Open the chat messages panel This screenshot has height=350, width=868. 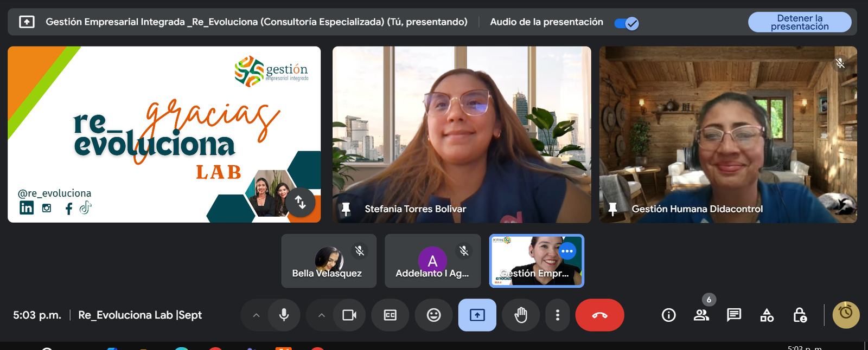[734, 315]
